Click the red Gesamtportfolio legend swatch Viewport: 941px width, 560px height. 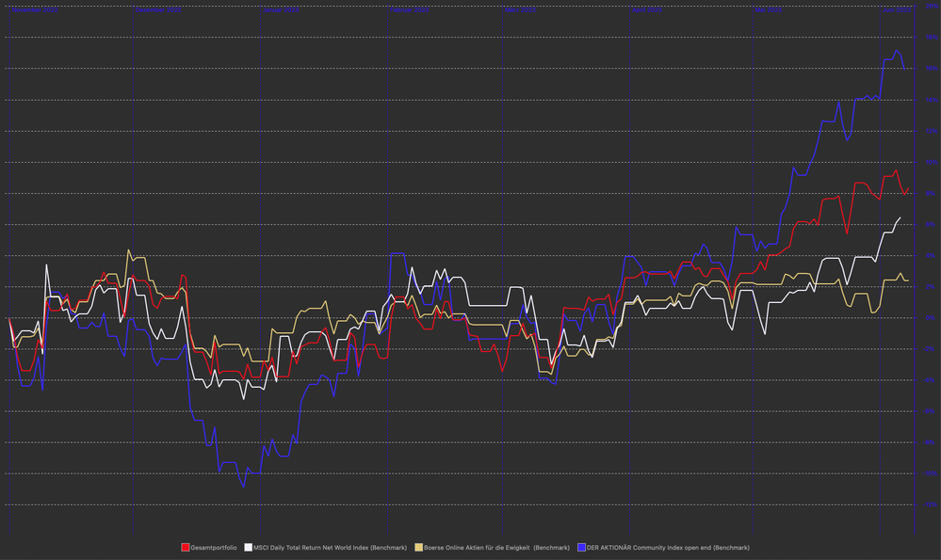pos(185,547)
